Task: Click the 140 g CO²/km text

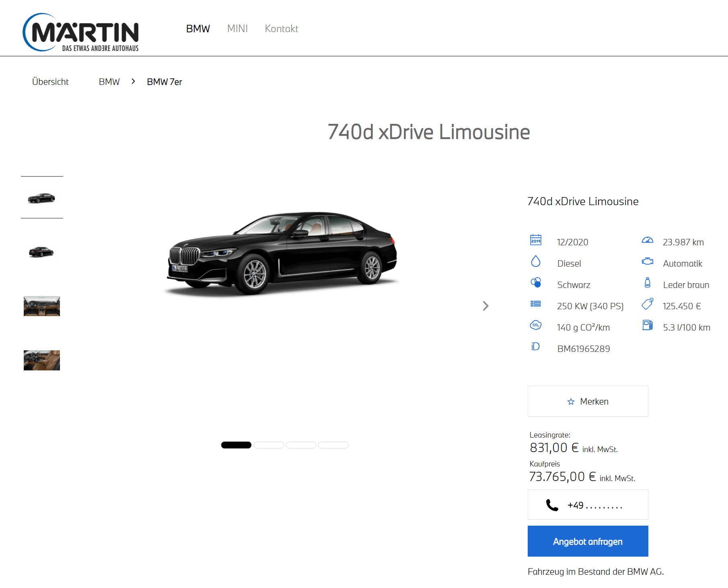Action: point(583,327)
